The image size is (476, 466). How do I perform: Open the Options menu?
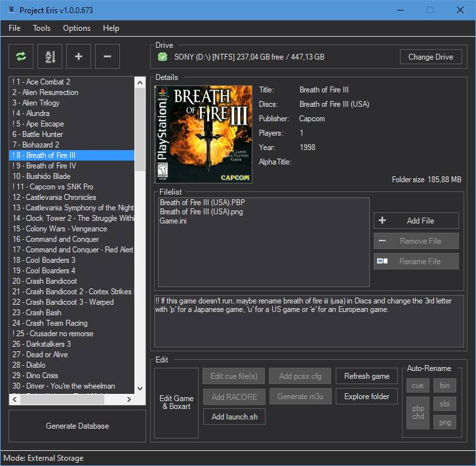pos(77,28)
